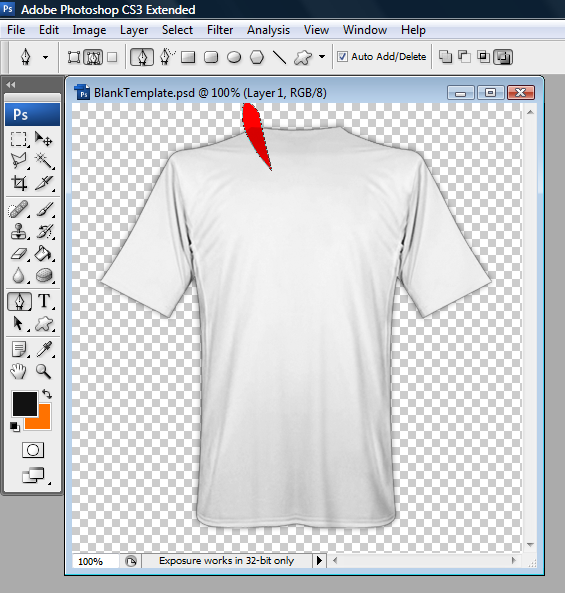
Task: Collapse the tools panel with double arrows
Action: tap(11, 85)
